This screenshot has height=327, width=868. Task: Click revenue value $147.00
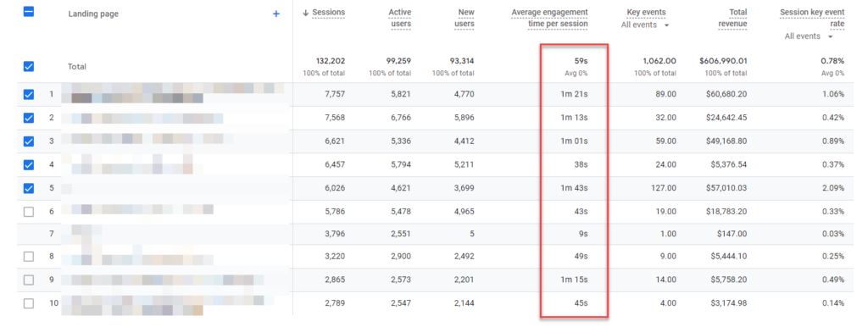pyautogui.click(x=732, y=234)
